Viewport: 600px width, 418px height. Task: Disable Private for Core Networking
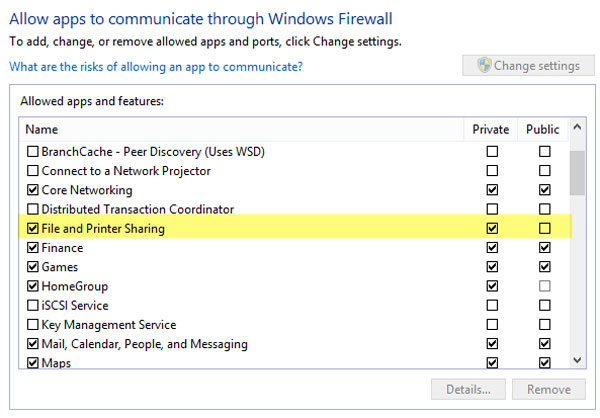(491, 190)
